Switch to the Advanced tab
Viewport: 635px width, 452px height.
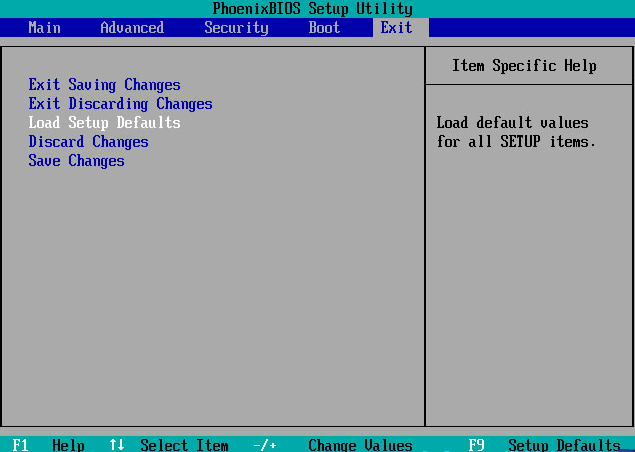[x=132, y=28]
